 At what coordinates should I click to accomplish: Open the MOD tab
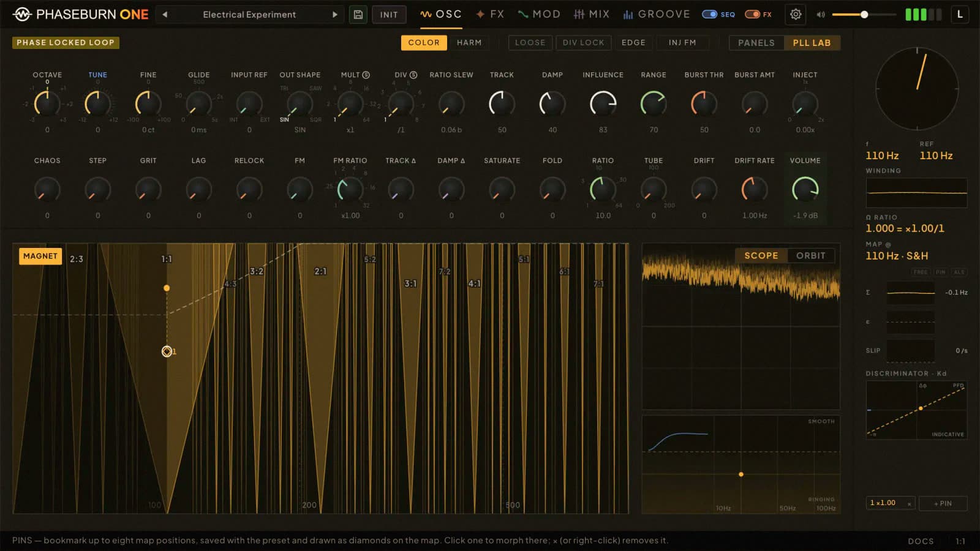tap(539, 14)
